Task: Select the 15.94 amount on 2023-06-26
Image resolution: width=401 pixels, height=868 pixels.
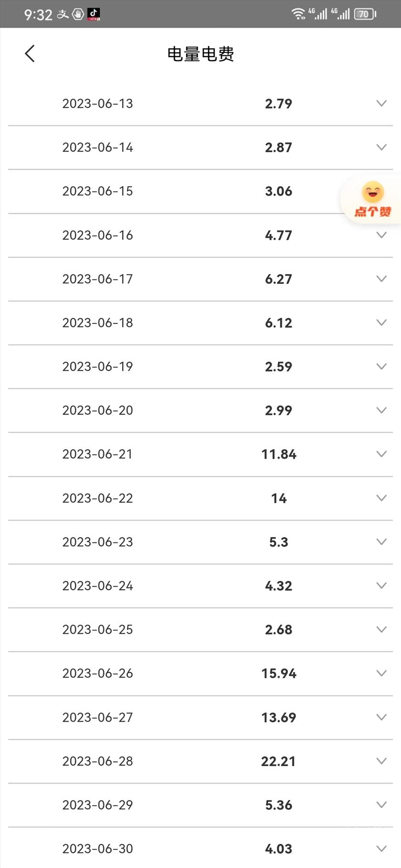Action: point(279,673)
